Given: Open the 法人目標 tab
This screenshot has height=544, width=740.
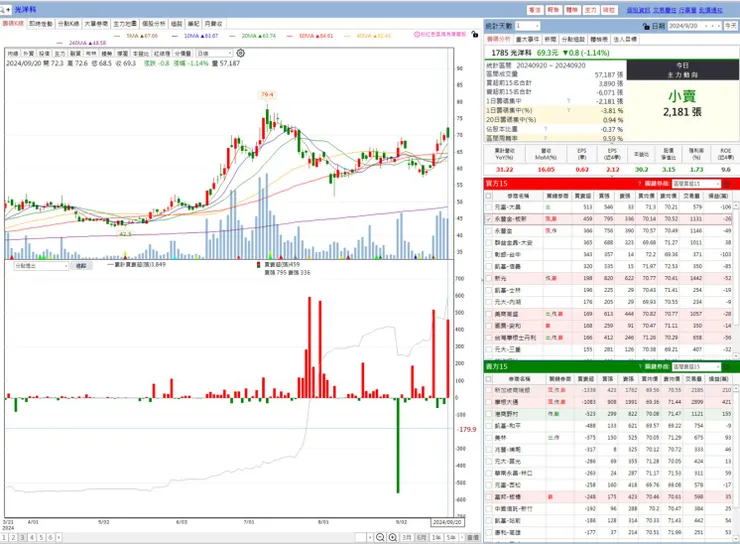Looking at the screenshot, I should 625,39.
